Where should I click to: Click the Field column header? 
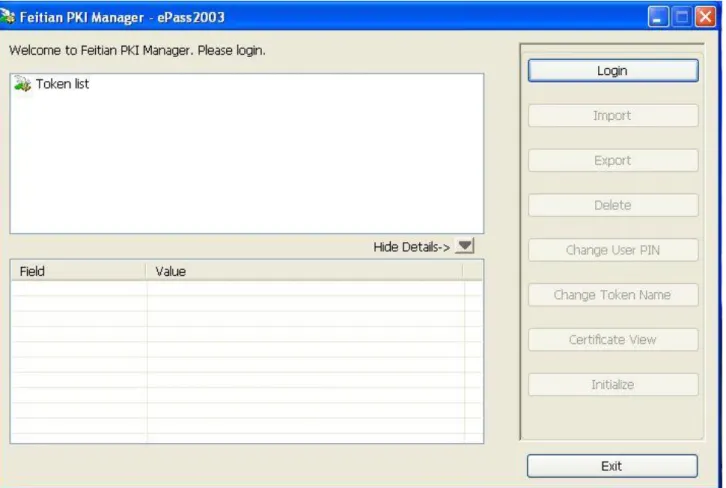coord(78,271)
